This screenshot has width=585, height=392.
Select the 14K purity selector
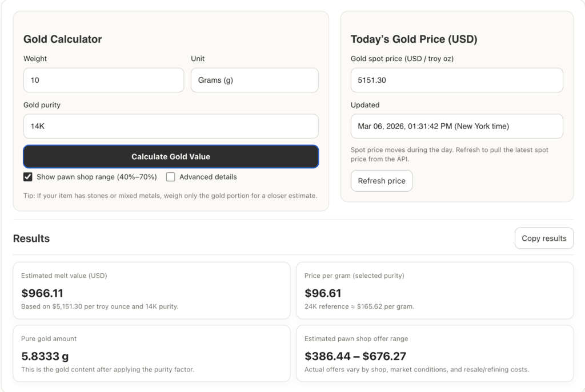tap(170, 126)
